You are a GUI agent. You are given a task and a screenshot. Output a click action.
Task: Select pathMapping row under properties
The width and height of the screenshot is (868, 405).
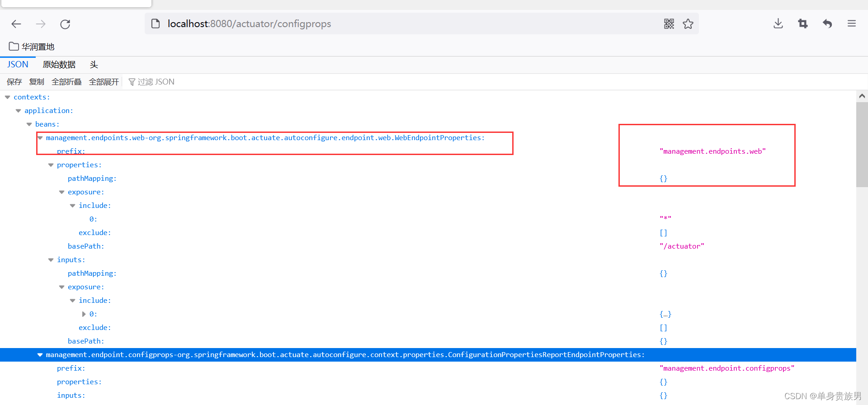[x=428, y=179]
